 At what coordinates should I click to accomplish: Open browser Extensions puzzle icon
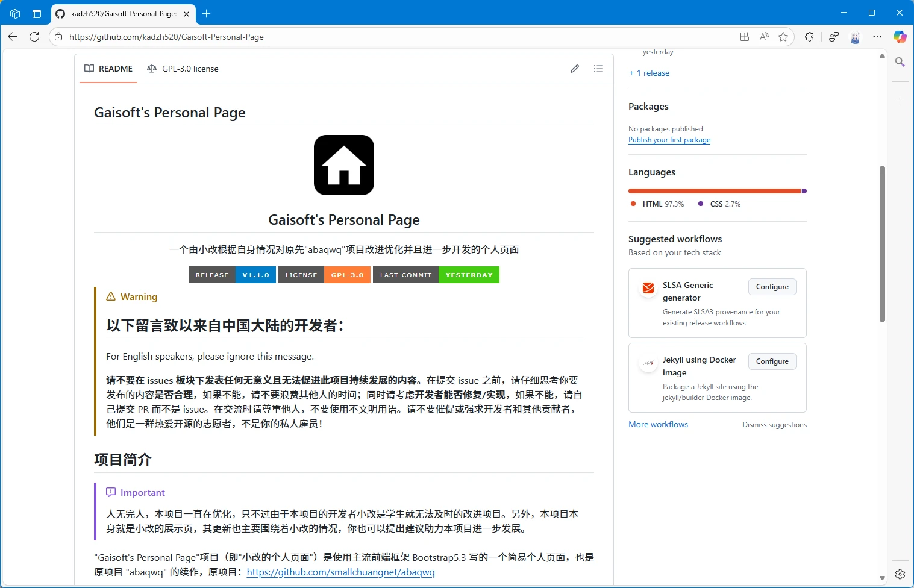[x=809, y=37]
